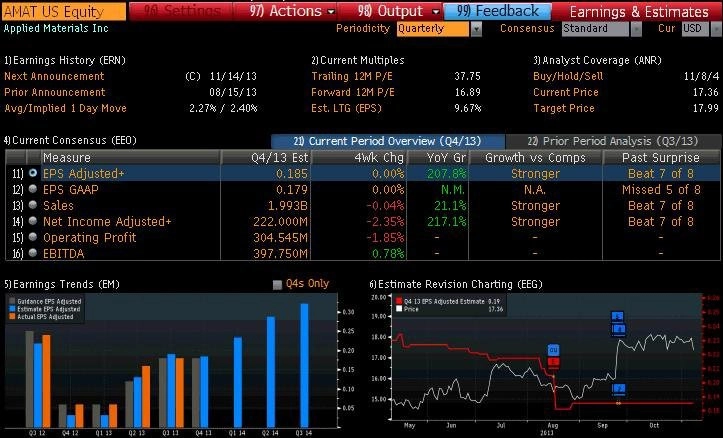Select the EPS Adjusted+ radio button

click(x=33, y=173)
